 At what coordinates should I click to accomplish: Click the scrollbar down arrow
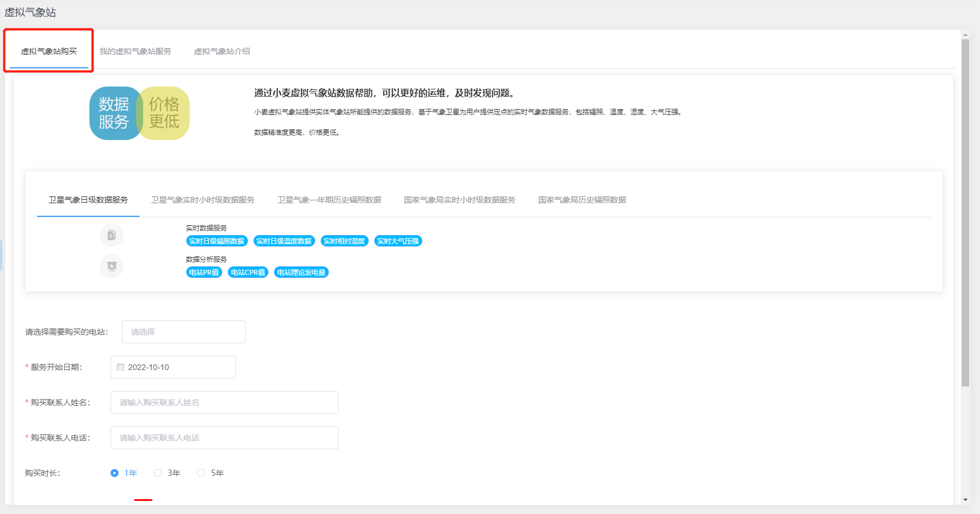(965, 500)
